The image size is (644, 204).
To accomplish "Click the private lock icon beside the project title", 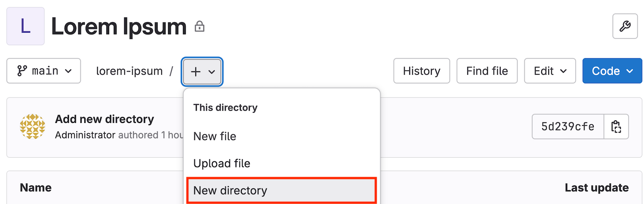I will pos(200,26).
